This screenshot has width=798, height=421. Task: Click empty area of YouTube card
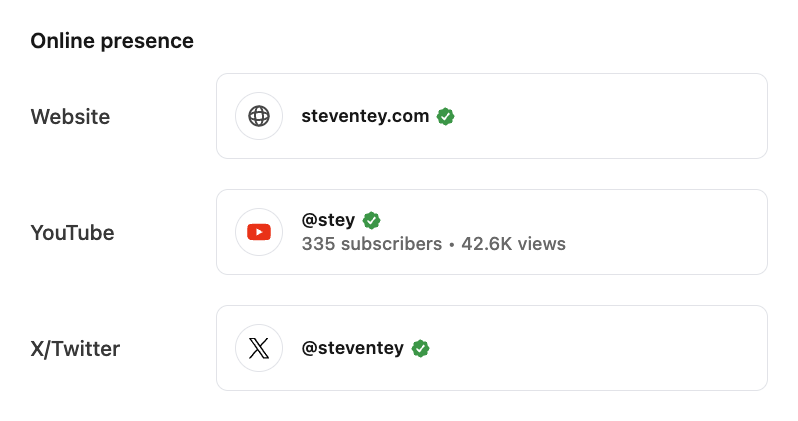[x=662, y=232]
